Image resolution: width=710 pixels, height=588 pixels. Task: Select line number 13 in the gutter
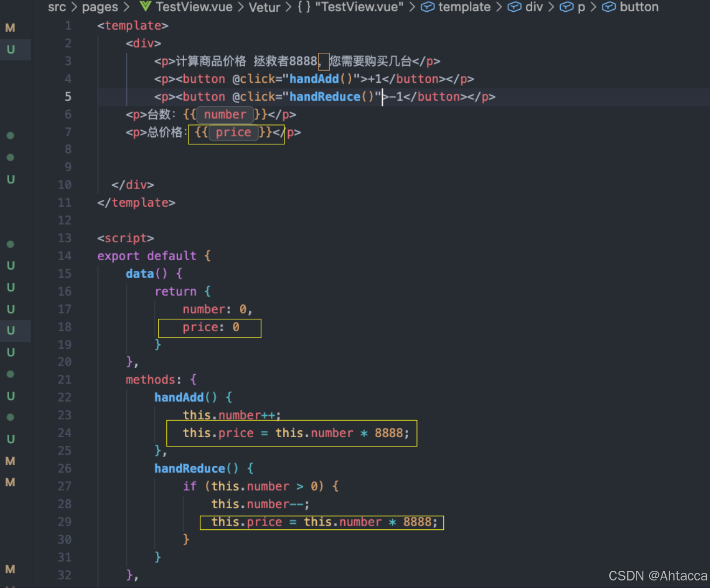point(65,238)
